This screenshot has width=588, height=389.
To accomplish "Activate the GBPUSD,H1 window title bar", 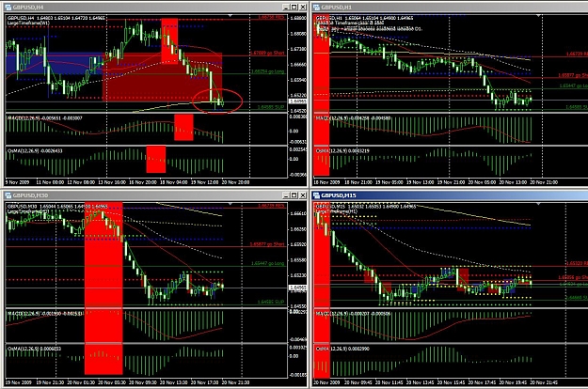I will (x=450, y=7).
